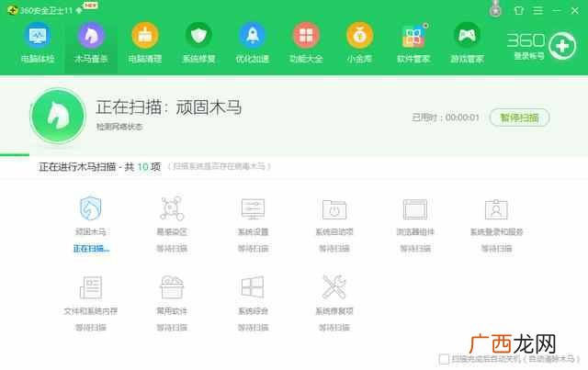Select the 系统修复项 wrench tools icon
Screen dimensions: 588x370
334,287
